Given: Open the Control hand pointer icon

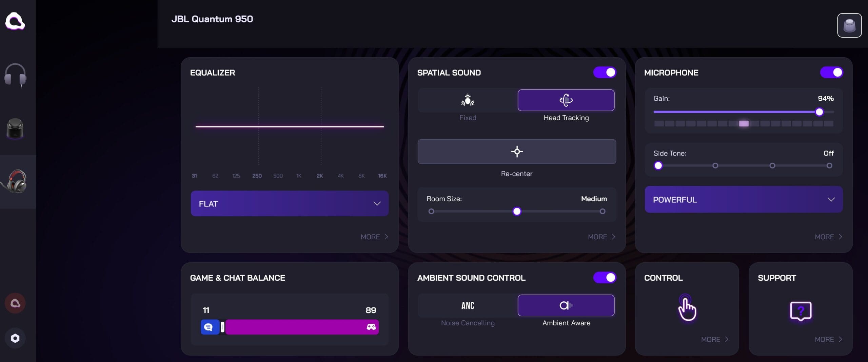Looking at the screenshot, I should [687, 308].
